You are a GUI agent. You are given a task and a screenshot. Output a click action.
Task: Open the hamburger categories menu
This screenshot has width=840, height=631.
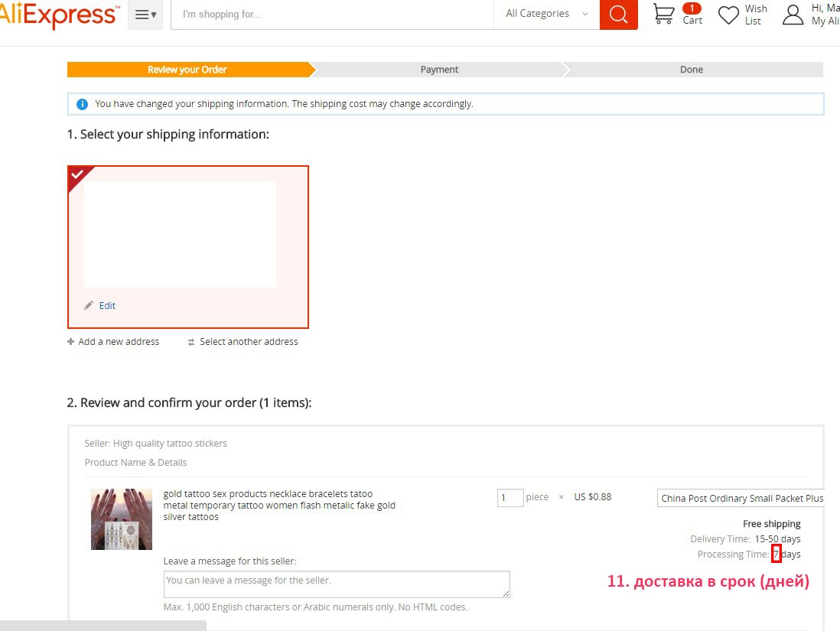tap(145, 15)
